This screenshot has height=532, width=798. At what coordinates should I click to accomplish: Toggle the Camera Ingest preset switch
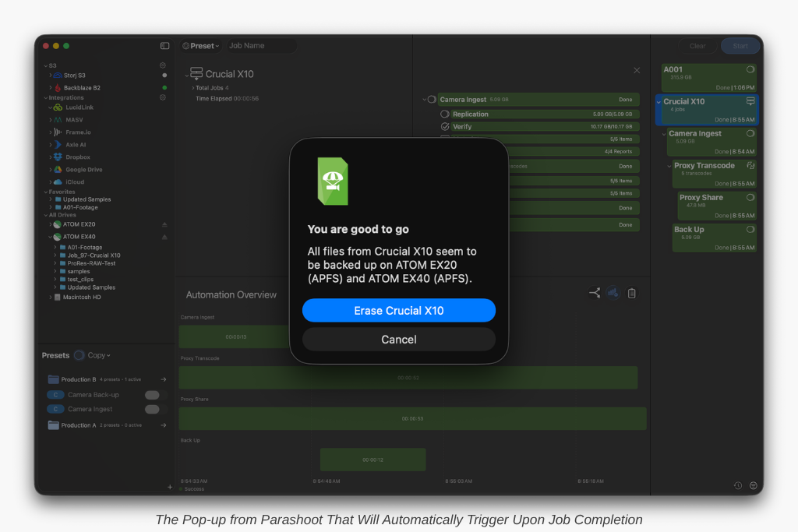pyautogui.click(x=152, y=409)
